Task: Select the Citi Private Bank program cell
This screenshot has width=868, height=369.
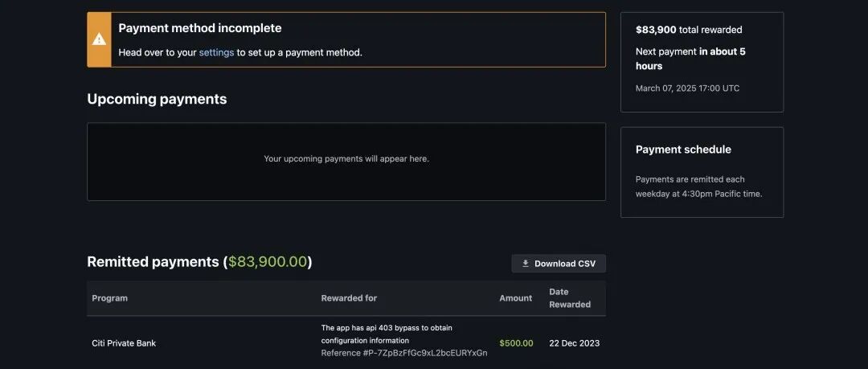Action: [x=124, y=343]
